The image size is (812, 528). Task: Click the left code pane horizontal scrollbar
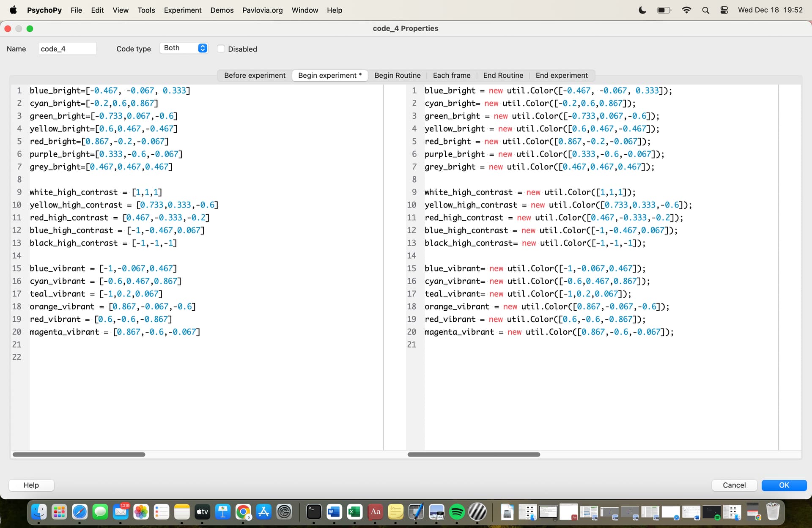pos(79,454)
